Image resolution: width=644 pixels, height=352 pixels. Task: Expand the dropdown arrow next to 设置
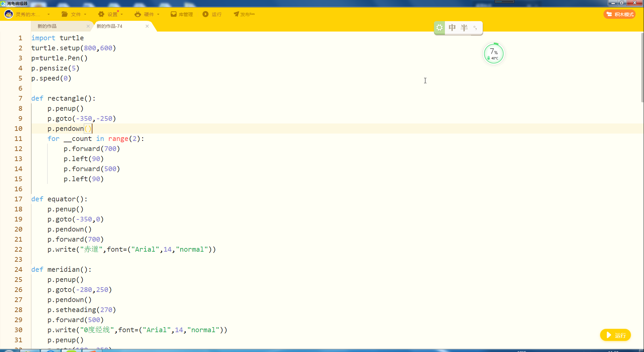[122, 14]
